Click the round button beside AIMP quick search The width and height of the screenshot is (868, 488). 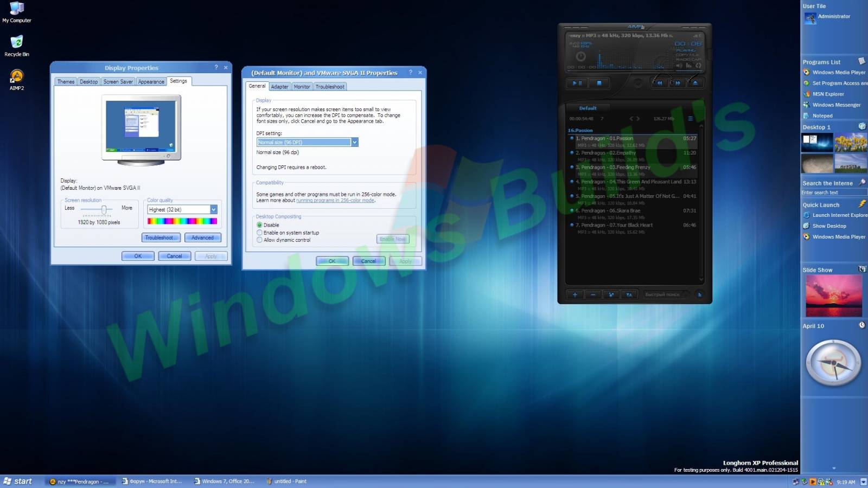point(699,294)
